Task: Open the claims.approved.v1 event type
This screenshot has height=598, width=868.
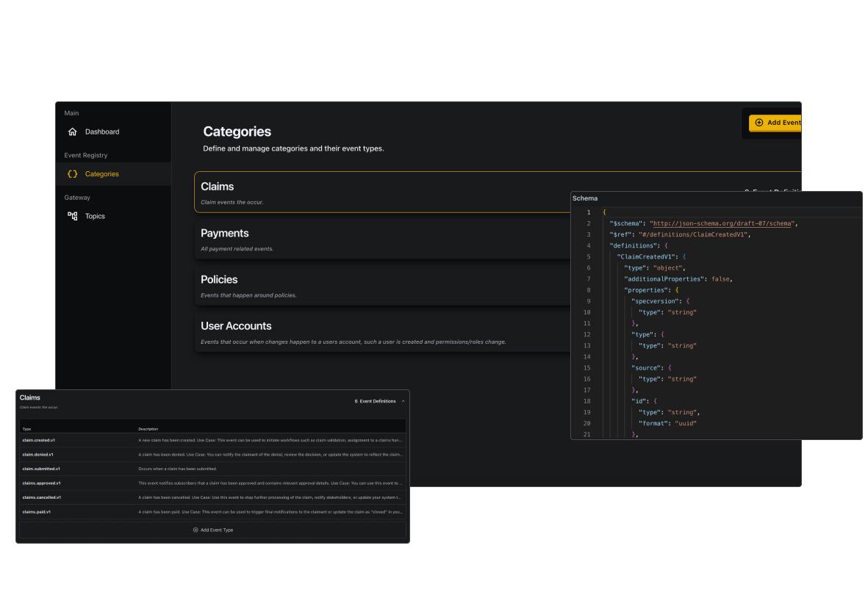Action: [42, 483]
